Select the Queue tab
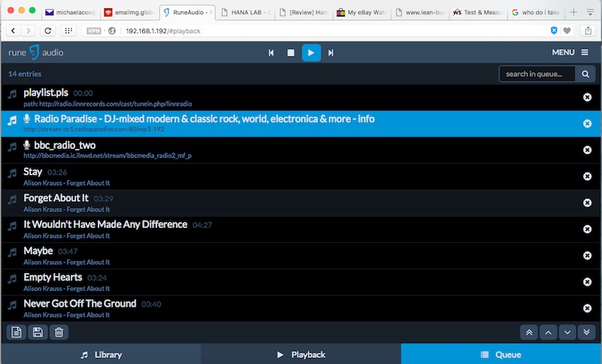This screenshot has width=602, height=364. 501,355
